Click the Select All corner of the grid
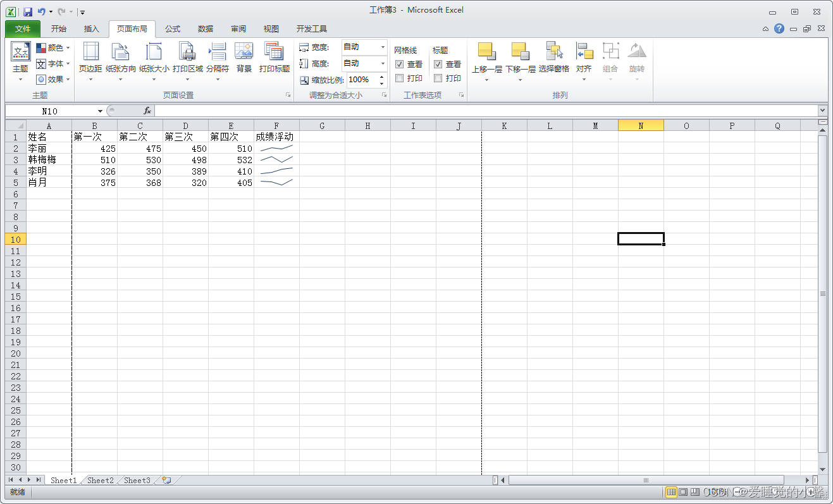The width and height of the screenshot is (833, 504). pos(16,125)
